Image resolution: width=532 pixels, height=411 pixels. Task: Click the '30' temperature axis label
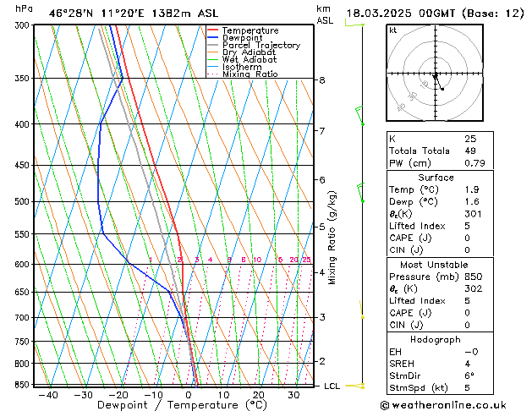pyautogui.click(x=293, y=395)
